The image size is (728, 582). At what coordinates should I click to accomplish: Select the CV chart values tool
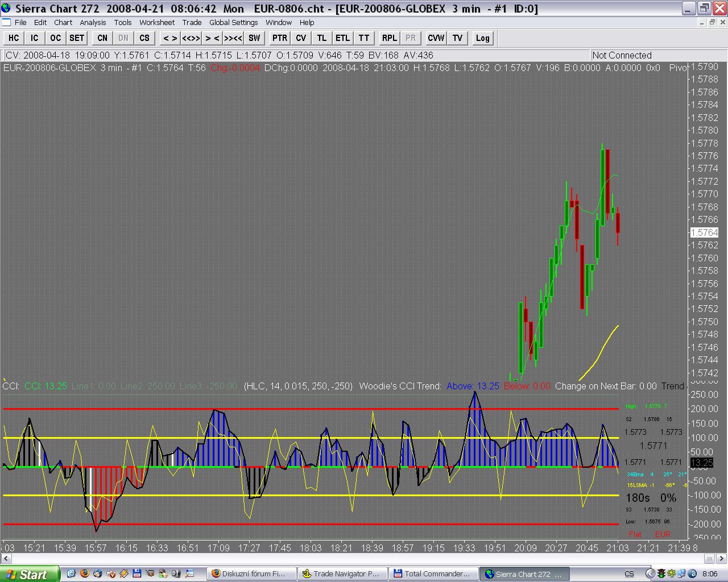click(301, 38)
